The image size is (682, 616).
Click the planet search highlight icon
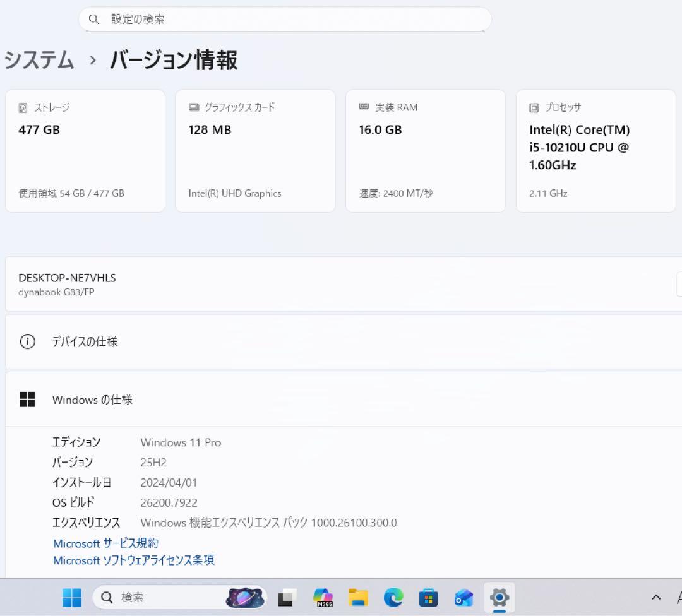245,597
